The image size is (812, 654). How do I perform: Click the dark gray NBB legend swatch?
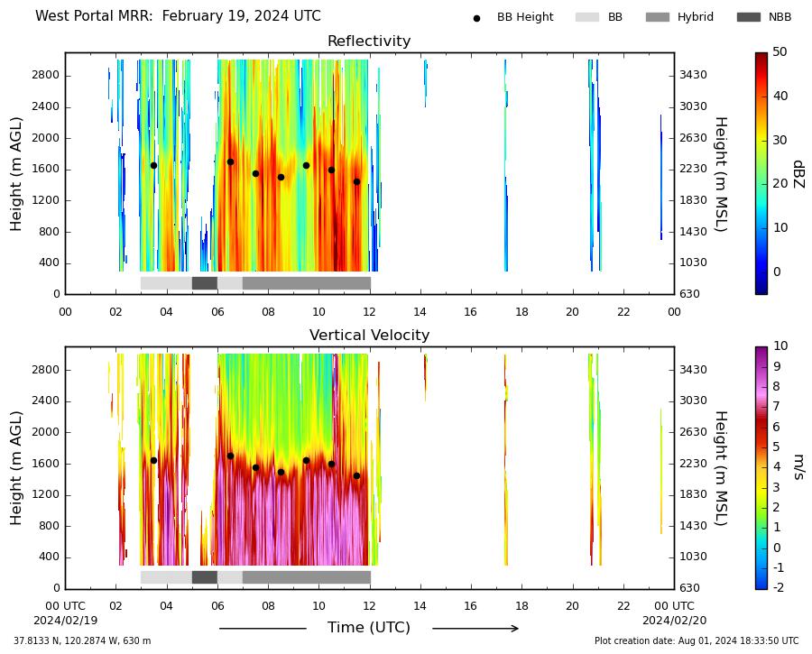click(748, 17)
